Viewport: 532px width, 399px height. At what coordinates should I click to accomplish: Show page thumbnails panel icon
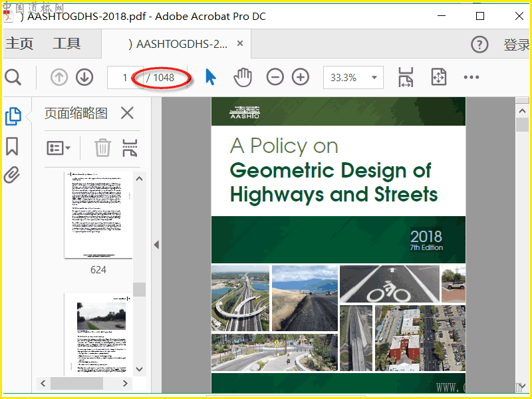(13, 116)
